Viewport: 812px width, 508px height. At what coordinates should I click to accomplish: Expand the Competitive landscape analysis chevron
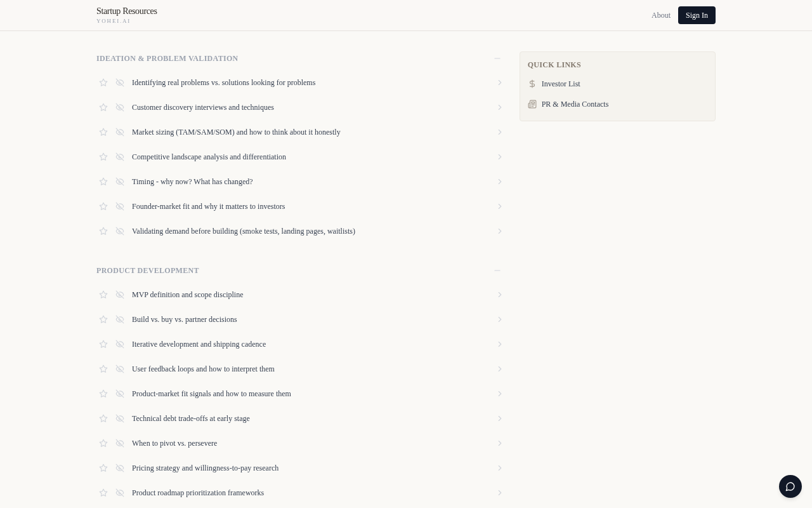point(500,157)
